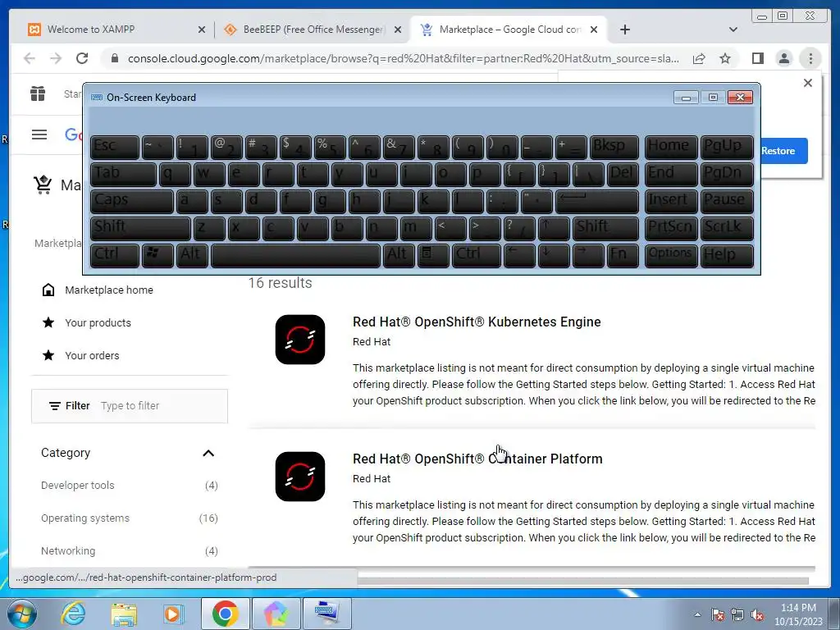Image resolution: width=840 pixels, height=630 pixels.
Task: Click the Esc key on On-Screen Keyboard
Action: click(x=115, y=148)
